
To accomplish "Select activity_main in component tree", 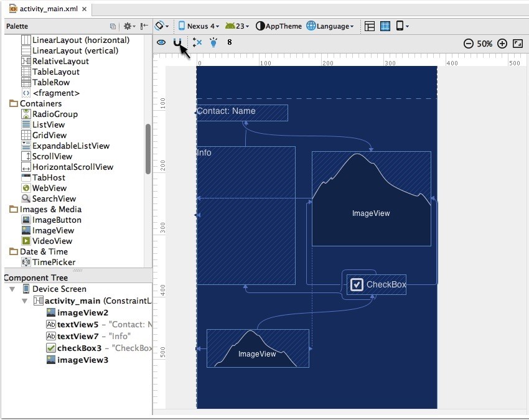I will 93,301.
